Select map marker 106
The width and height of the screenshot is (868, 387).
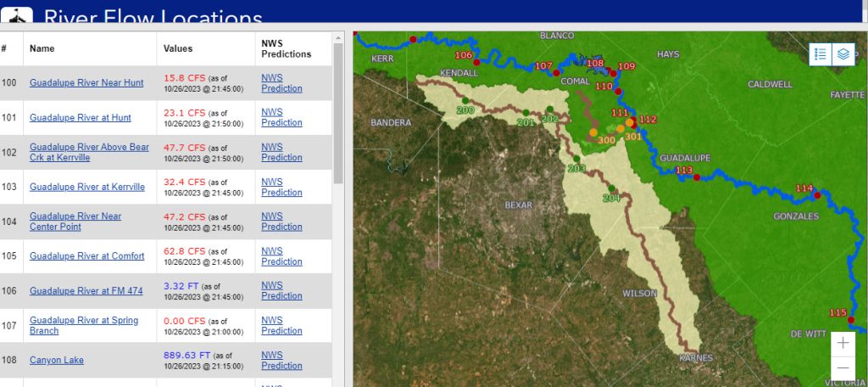pos(476,63)
